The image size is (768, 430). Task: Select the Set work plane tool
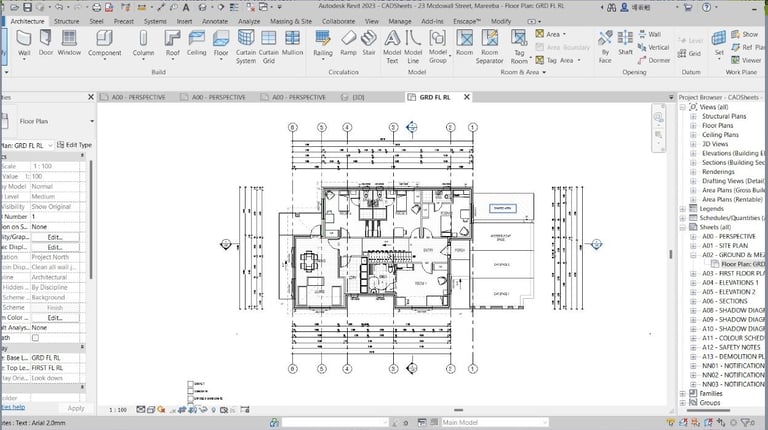[719, 43]
